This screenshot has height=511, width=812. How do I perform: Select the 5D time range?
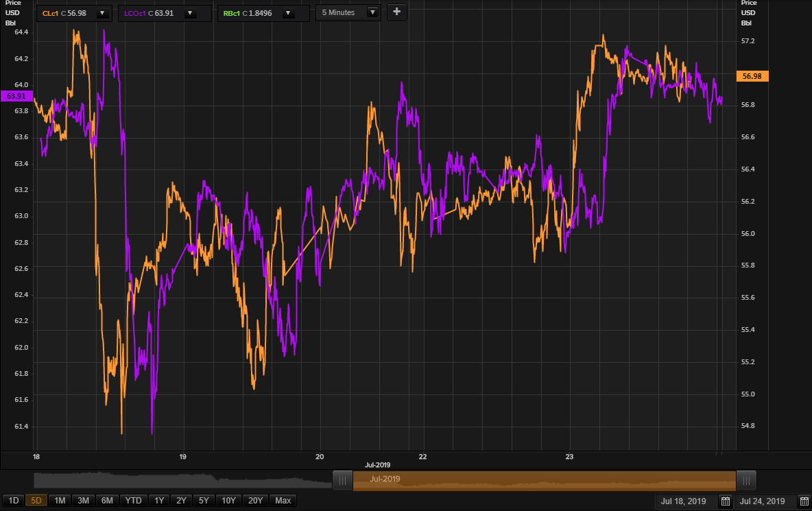coord(36,501)
